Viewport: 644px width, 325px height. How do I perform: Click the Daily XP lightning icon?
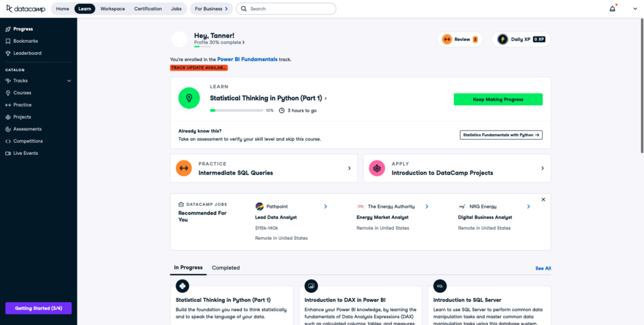coord(502,40)
